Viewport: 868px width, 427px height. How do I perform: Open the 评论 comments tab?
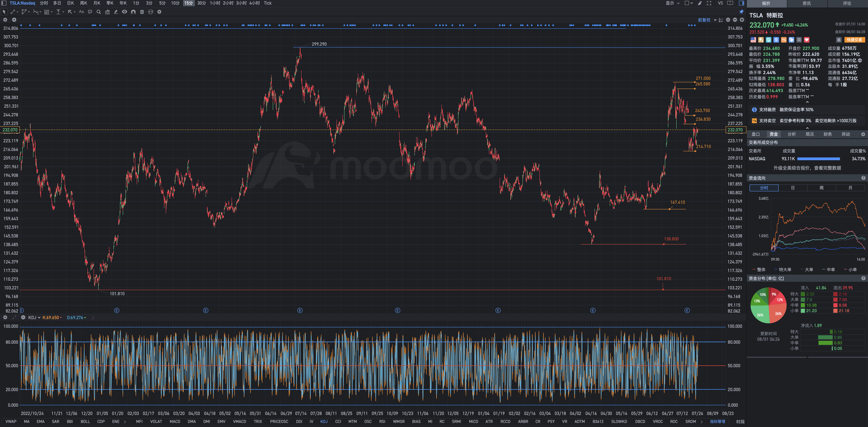pos(847,3)
